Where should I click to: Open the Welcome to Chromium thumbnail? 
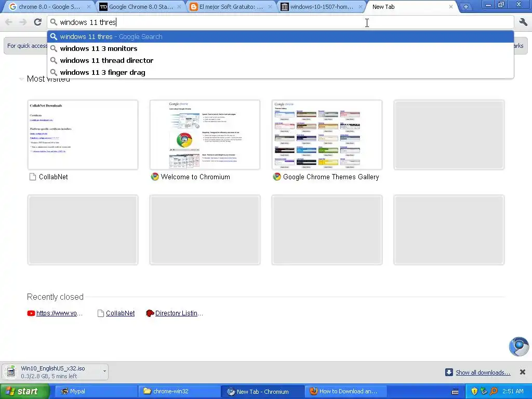[x=205, y=135]
